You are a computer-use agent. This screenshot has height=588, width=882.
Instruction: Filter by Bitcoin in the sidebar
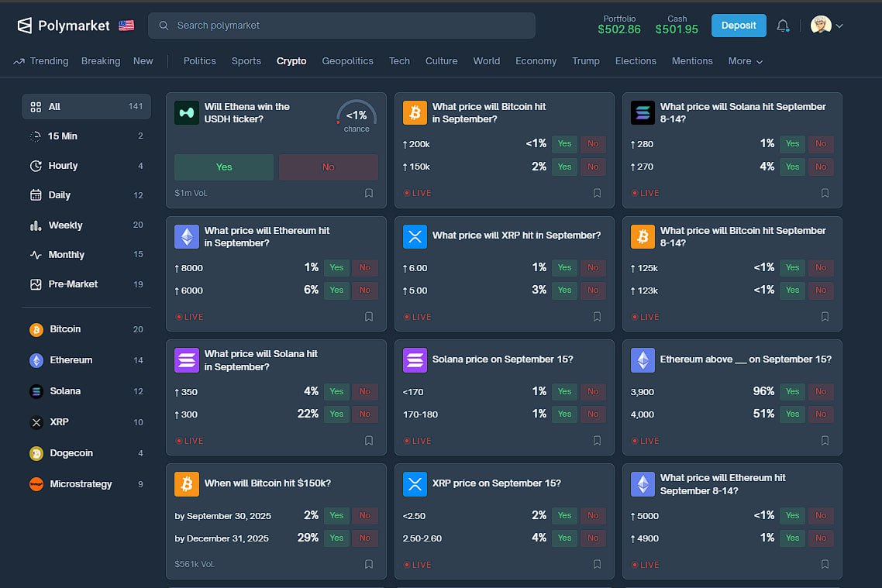pyautogui.click(x=86, y=329)
